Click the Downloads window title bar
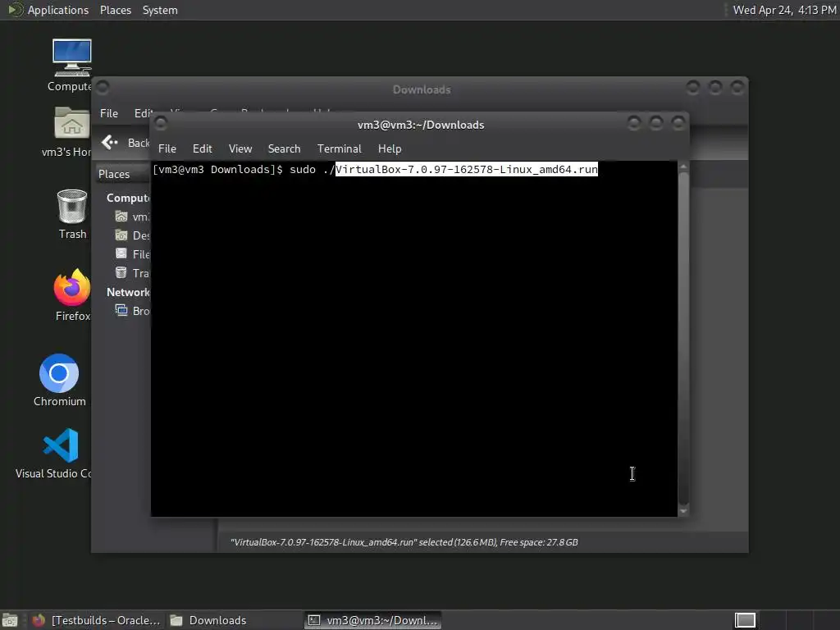The width and height of the screenshot is (840, 630). (422, 89)
